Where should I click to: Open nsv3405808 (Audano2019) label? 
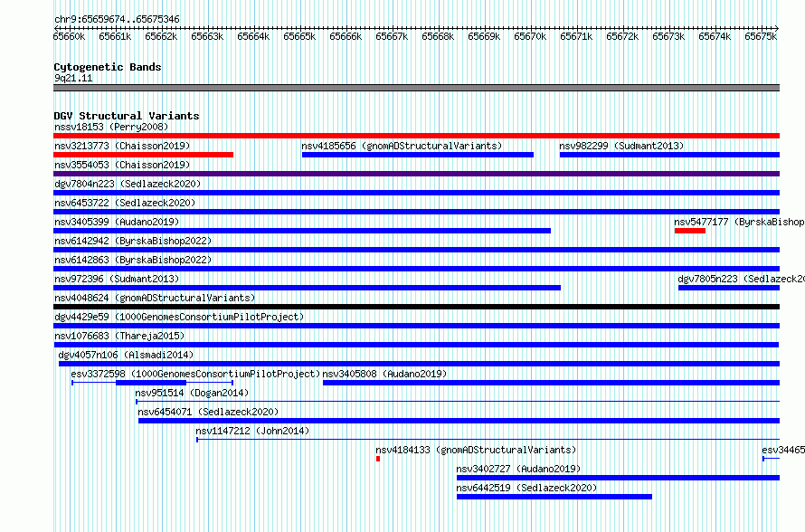coord(385,374)
